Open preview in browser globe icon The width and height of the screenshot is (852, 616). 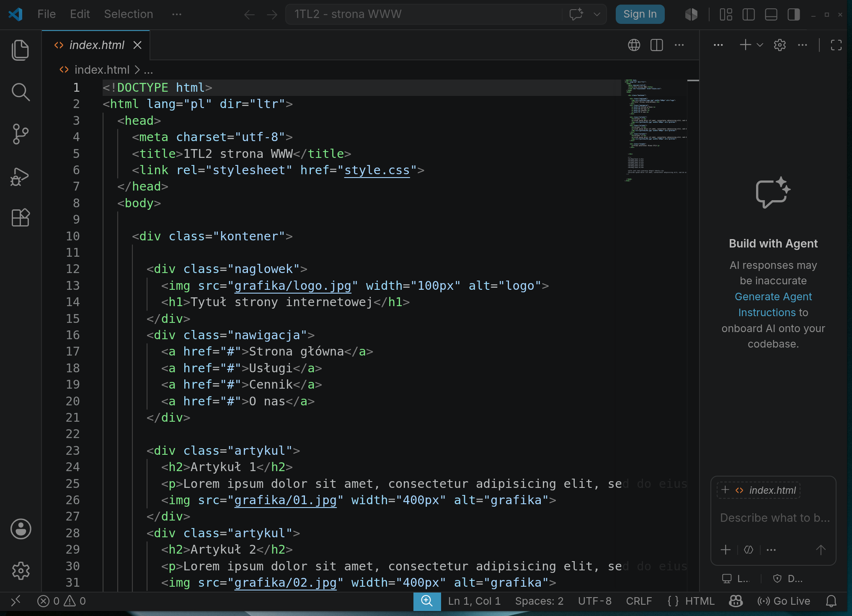click(x=634, y=45)
